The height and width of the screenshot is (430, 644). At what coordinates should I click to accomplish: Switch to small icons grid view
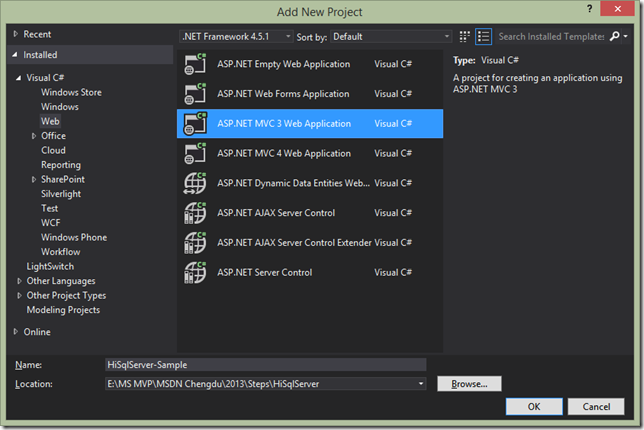tap(465, 37)
